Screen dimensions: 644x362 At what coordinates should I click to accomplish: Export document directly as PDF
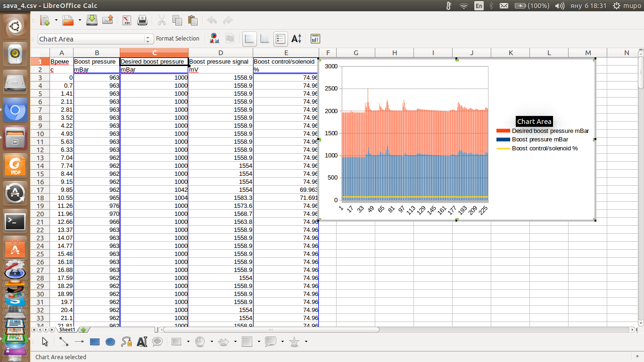click(x=127, y=20)
